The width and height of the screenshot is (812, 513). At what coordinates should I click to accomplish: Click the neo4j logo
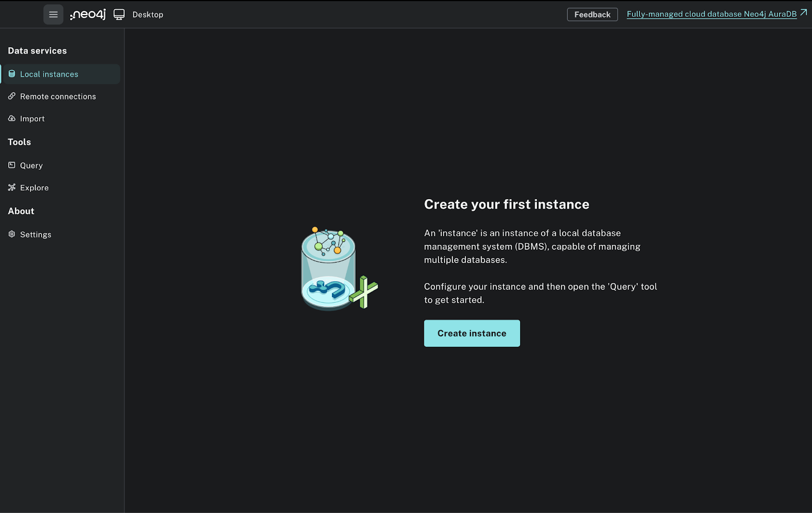click(88, 14)
